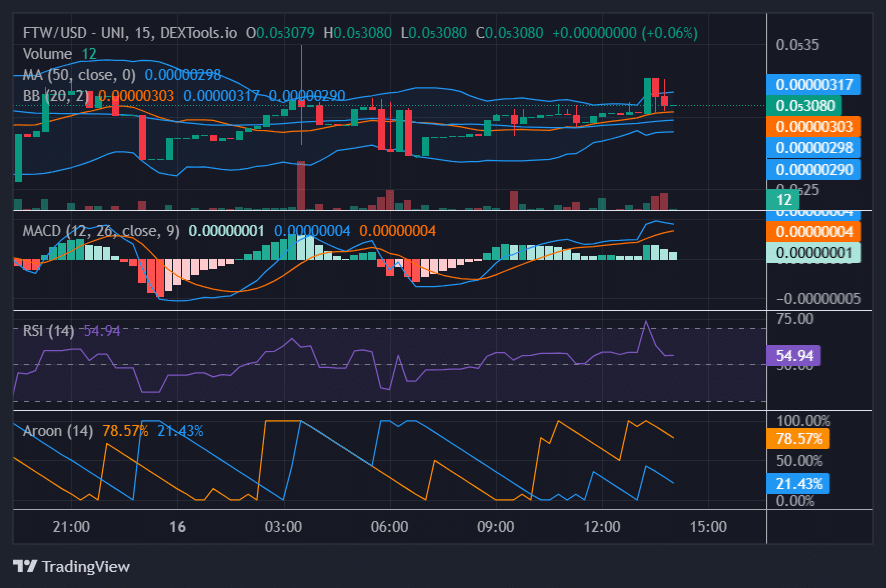Click the percent change +0.06% in header
Image resolution: width=886 pixels, height=588 pixels.
pyautogui.click(x=670, y=33)
